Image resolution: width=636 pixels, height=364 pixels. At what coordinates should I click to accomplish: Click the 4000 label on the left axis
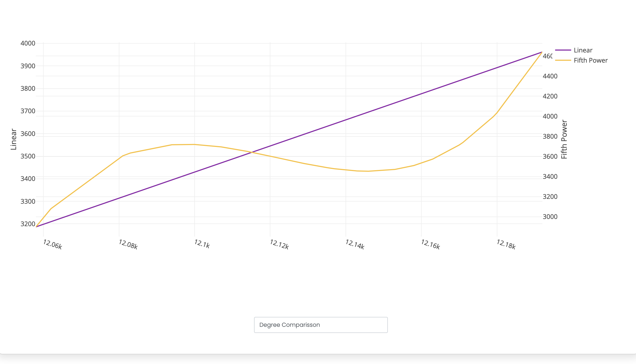coord(28,43)
